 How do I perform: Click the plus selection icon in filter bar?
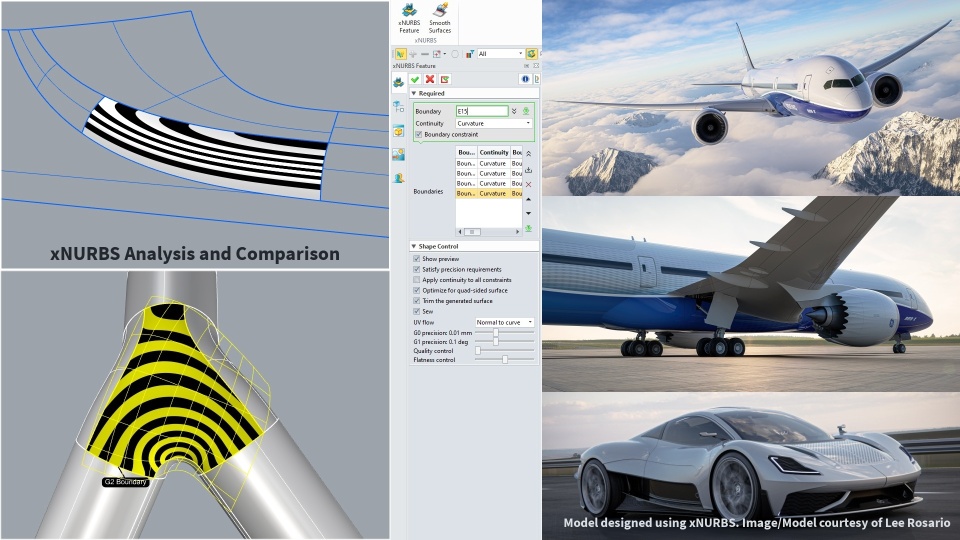(413, 54)
